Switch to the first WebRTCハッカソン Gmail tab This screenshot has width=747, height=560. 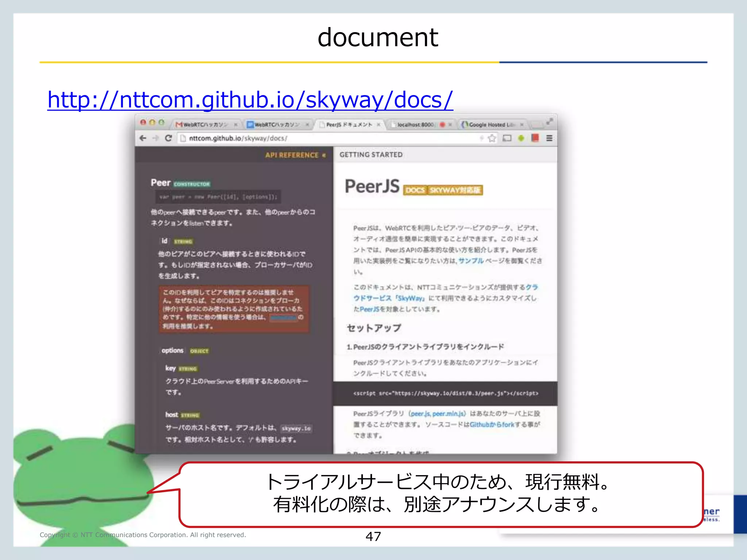pyautogui.click(x=206, y=125)
